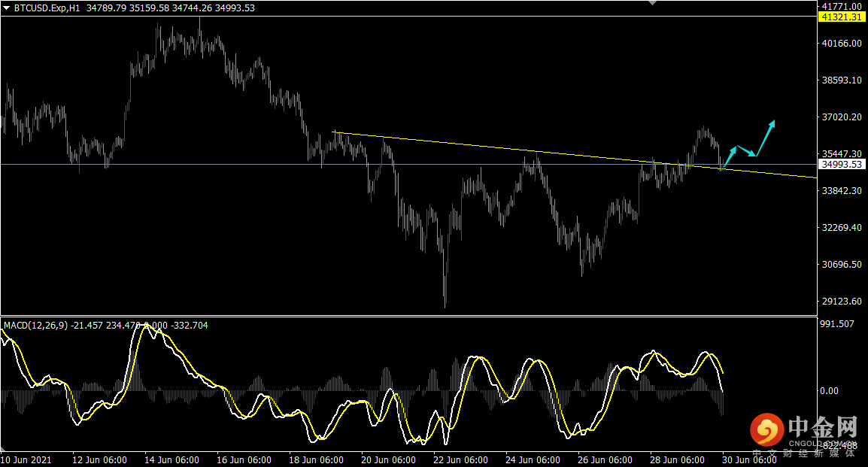
Task: Click the 18 Jun 06:00 time label
Action: click(x=316, y=460)
